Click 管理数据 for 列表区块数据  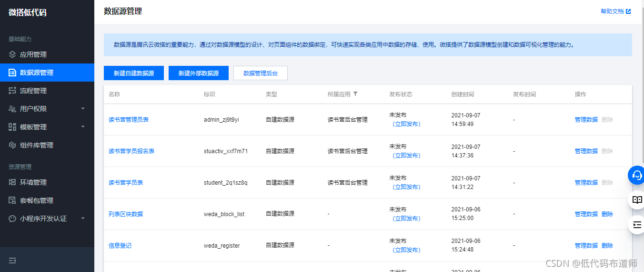(x=586, y=214)
